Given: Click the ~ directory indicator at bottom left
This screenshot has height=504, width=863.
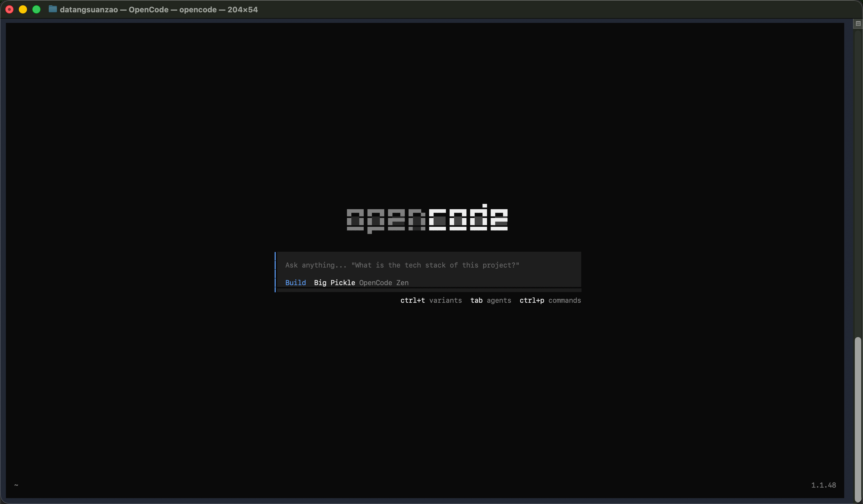Looking at the screenshot, I should 16,485.
